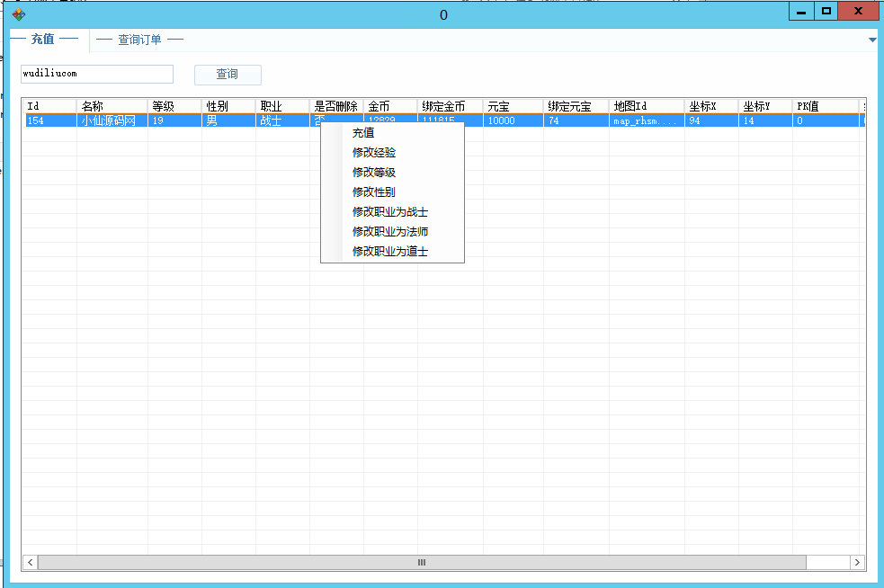Click the PK值 column header
This screenshot has width=884, height=588.
(x=826, y=106)
